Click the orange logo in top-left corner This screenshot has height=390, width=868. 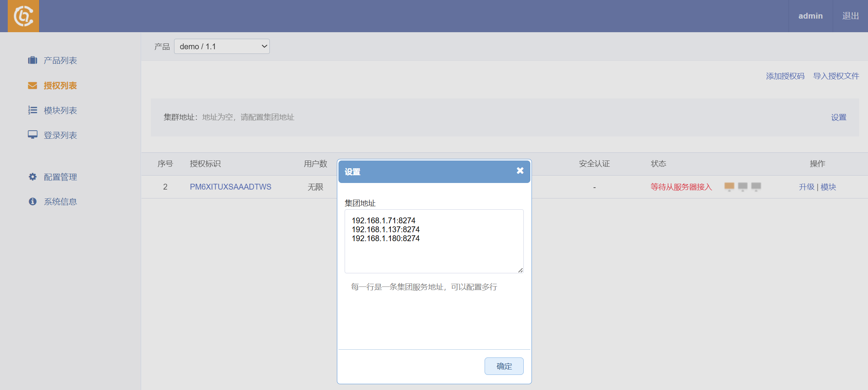[23, 16]
